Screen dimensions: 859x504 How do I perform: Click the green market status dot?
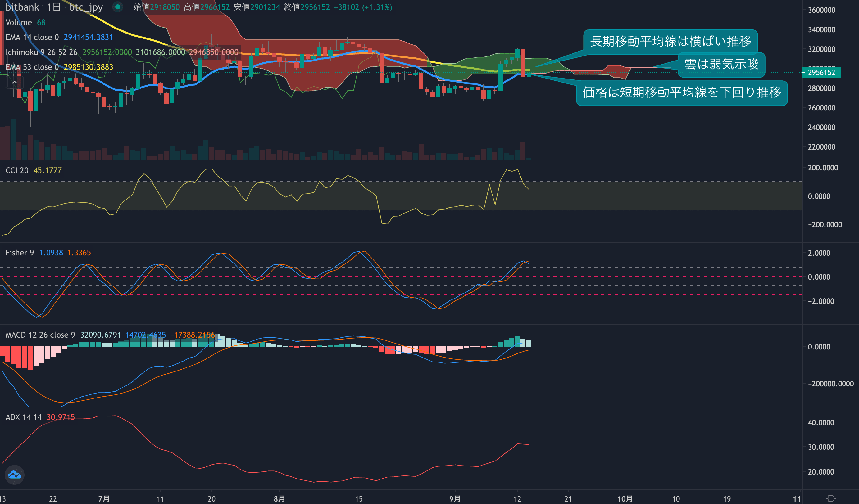coord(118,7)
